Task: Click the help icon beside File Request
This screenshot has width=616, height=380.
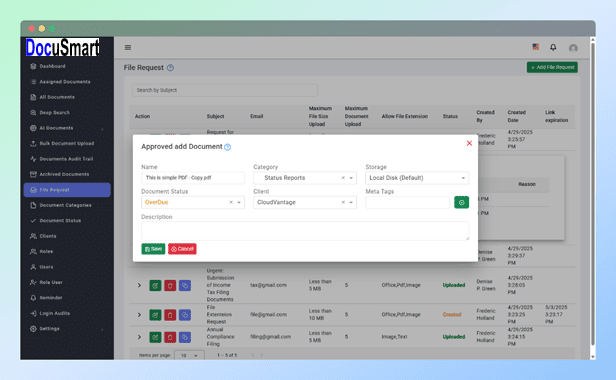Action: (170, 68)
